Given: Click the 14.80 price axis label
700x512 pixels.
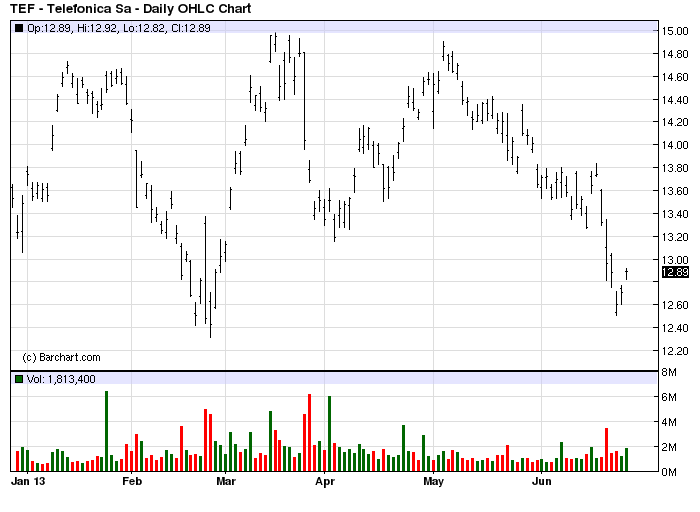Looking at the screenshot, I should click(675, 54).
